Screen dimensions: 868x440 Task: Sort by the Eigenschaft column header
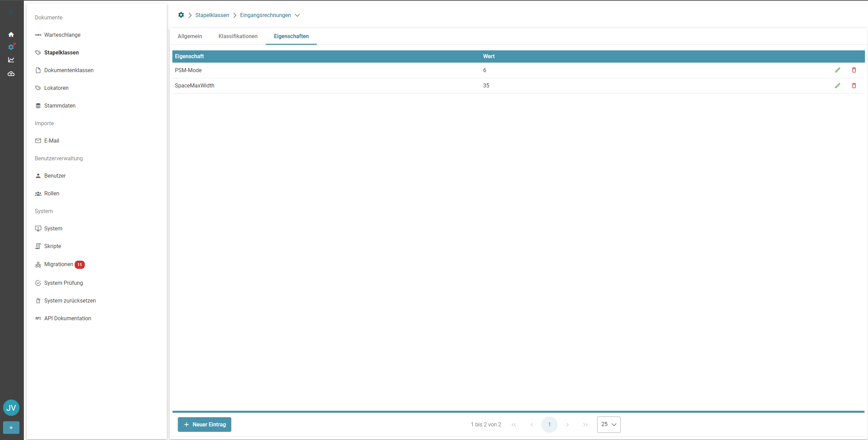tap(189, 56)
